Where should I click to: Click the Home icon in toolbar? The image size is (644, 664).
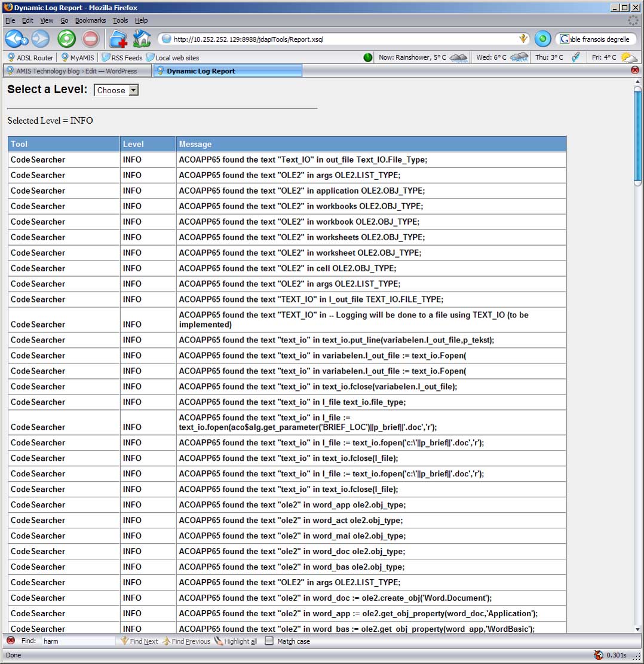pyautogui.click(x=142, y=39)
